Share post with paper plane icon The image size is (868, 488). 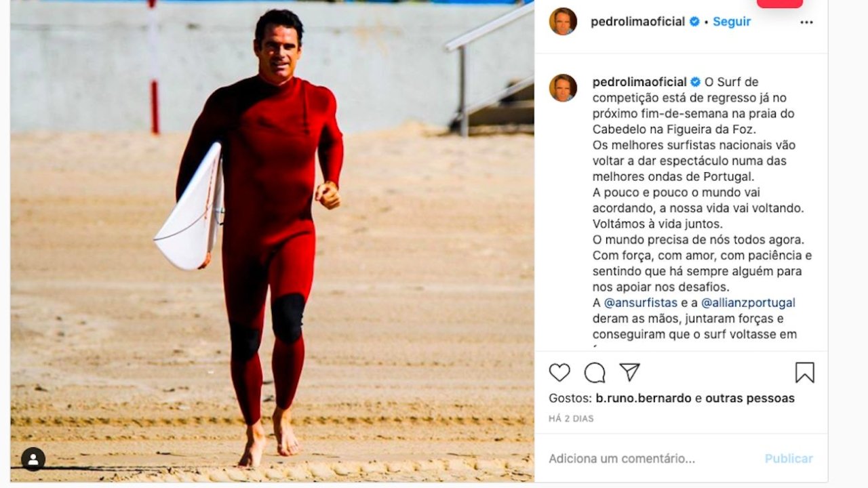point(629,371)
